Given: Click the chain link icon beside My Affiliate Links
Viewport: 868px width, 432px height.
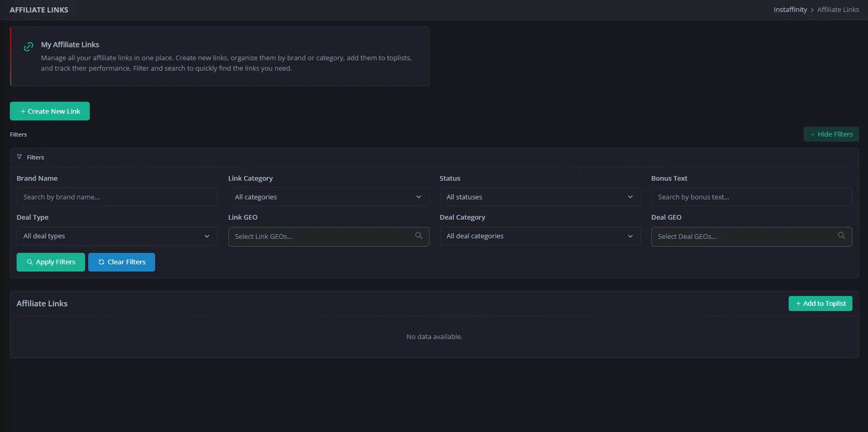Looking at the screenshot, I should (29, 47).
